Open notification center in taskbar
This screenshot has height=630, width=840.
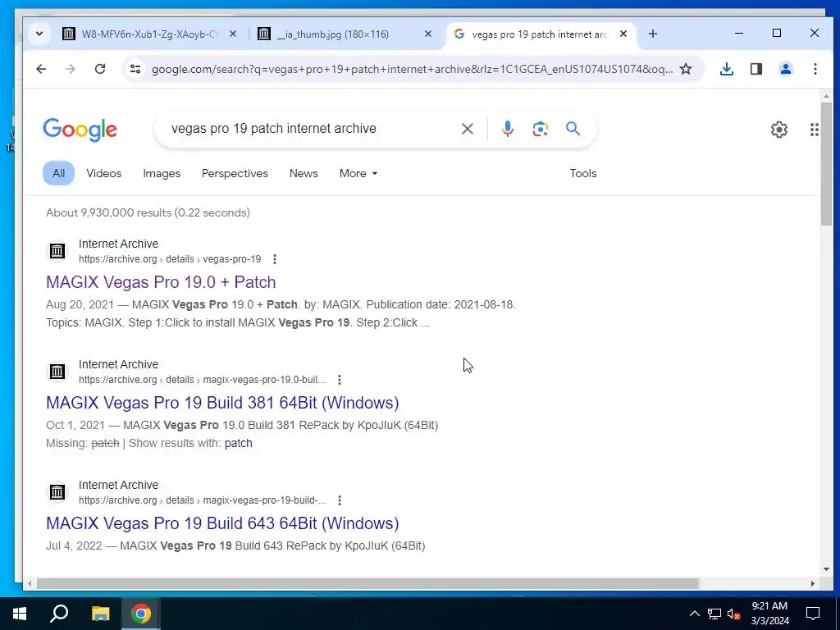(813, 614)
